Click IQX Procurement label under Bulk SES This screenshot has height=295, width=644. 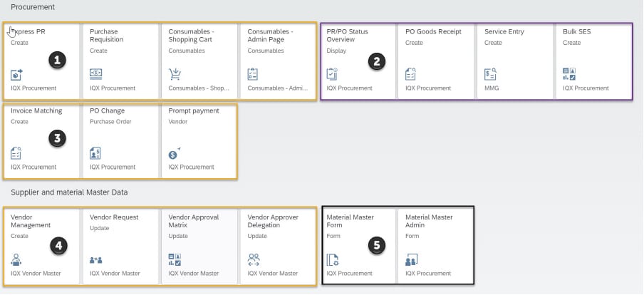(586, 88)
